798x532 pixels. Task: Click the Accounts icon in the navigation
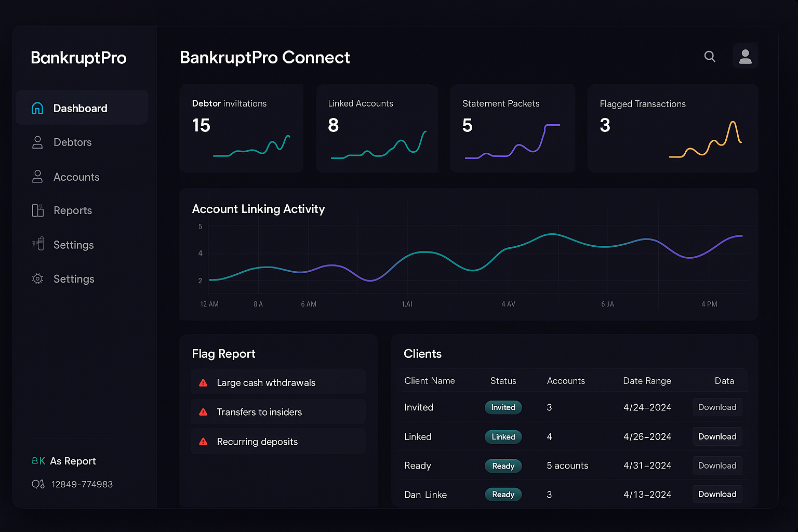click(x=37, y=177)
